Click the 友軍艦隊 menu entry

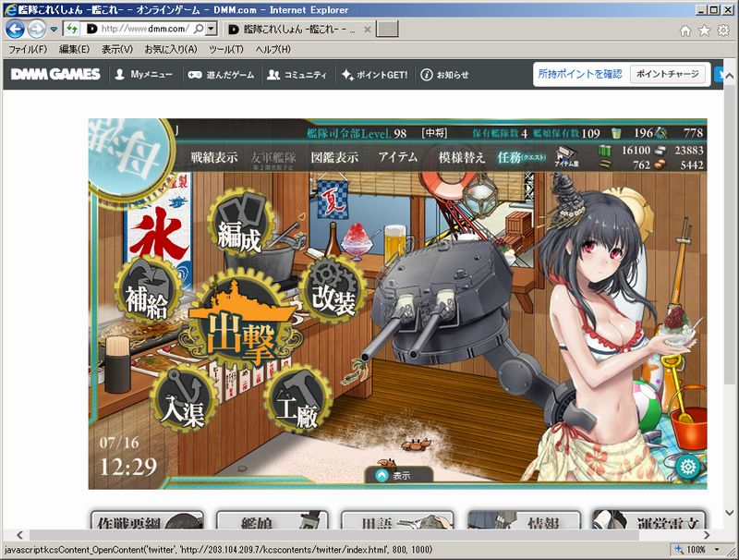coord(273,159)
